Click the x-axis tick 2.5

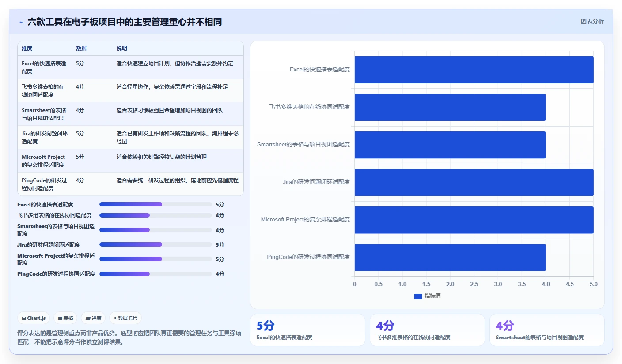[x=474, y=285]
